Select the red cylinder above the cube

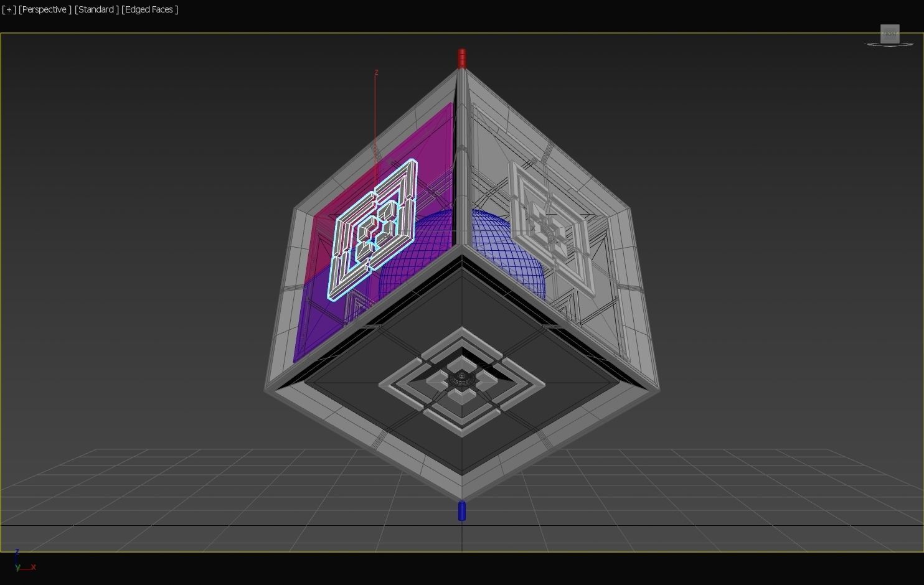pyautogui.click(x=462, y=58)
